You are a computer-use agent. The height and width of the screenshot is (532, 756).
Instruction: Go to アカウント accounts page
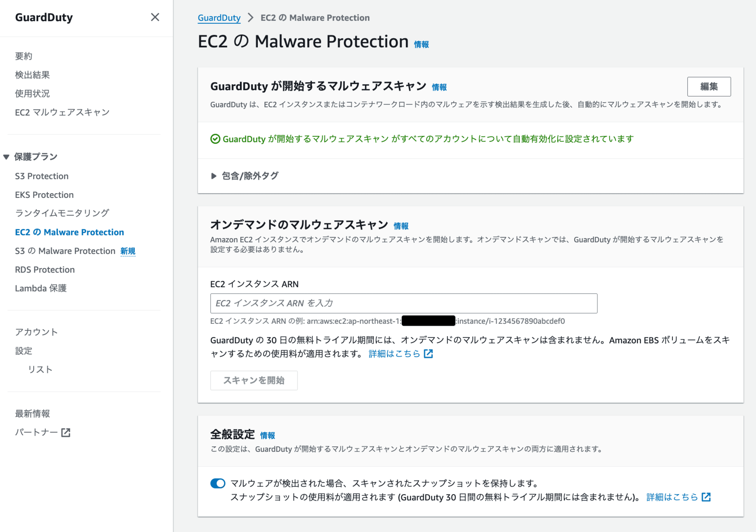(36, 332)
